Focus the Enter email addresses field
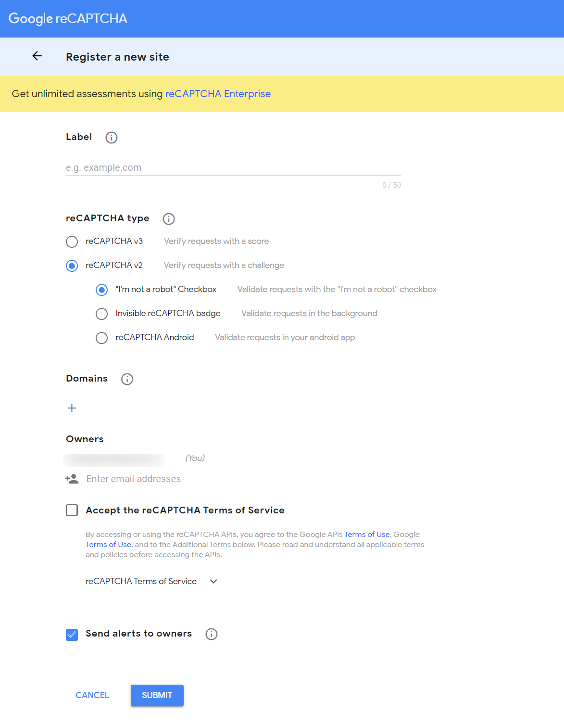The width and height of the screenshot is (564, 728). 134,479
